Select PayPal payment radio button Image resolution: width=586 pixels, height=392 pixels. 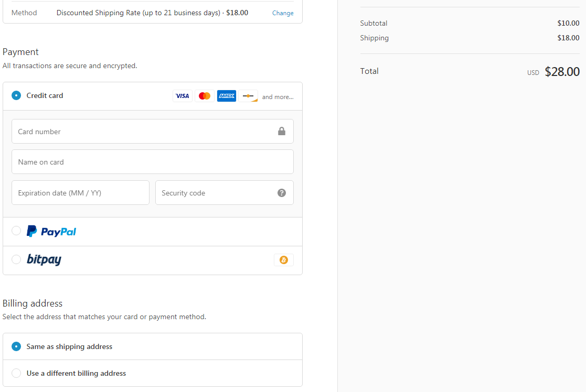pyautogui.click(x=16, y=231)
